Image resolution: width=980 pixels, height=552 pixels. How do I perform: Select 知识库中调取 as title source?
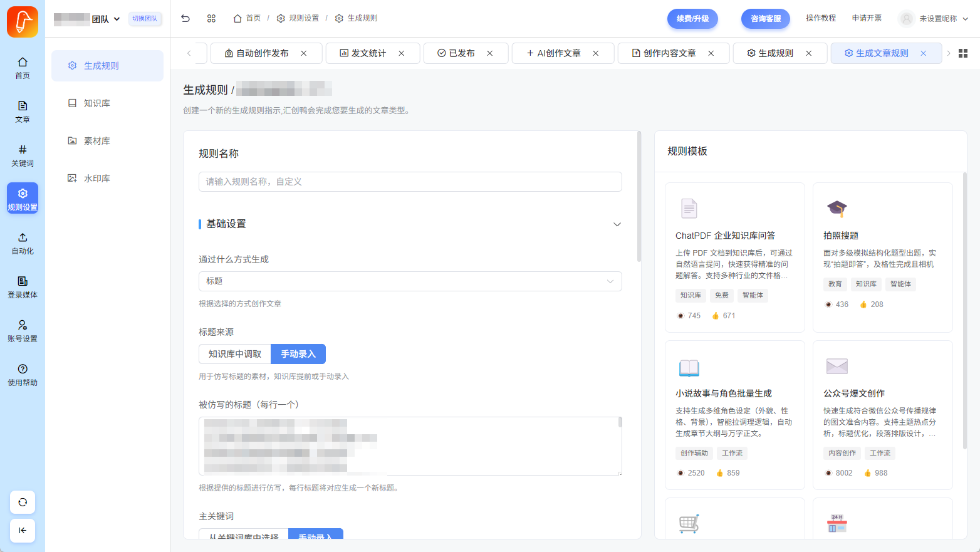click(x=235, y=354)
